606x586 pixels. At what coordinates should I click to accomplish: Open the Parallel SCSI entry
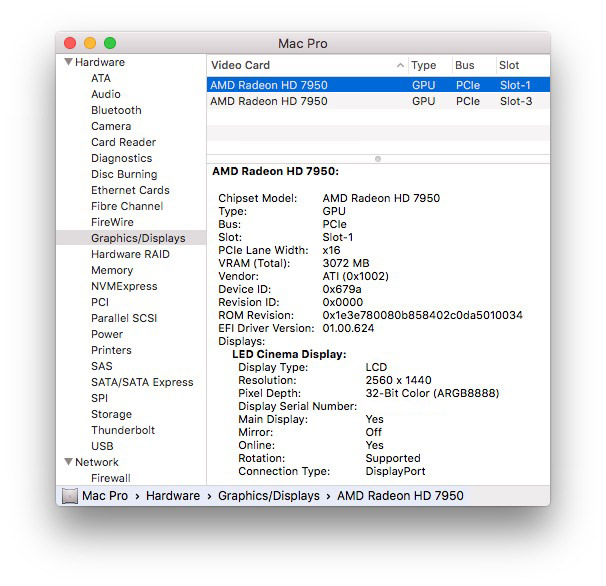124,318
